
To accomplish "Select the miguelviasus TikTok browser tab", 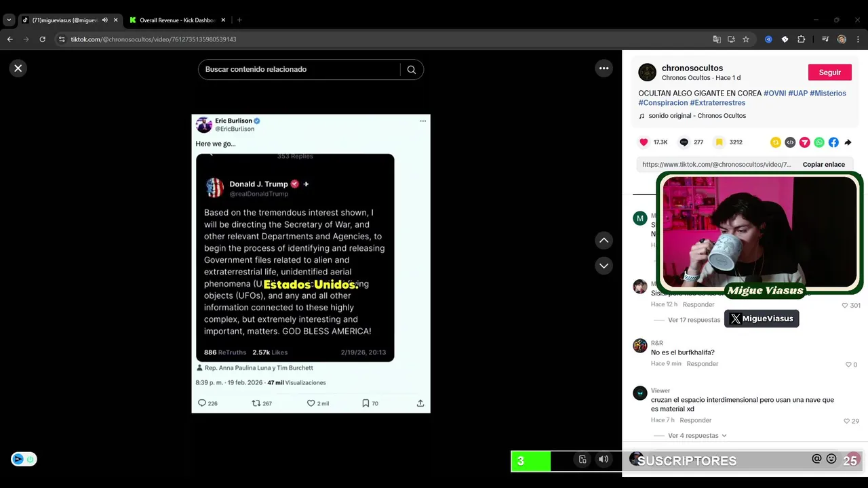I will click(x=64, y=20).
